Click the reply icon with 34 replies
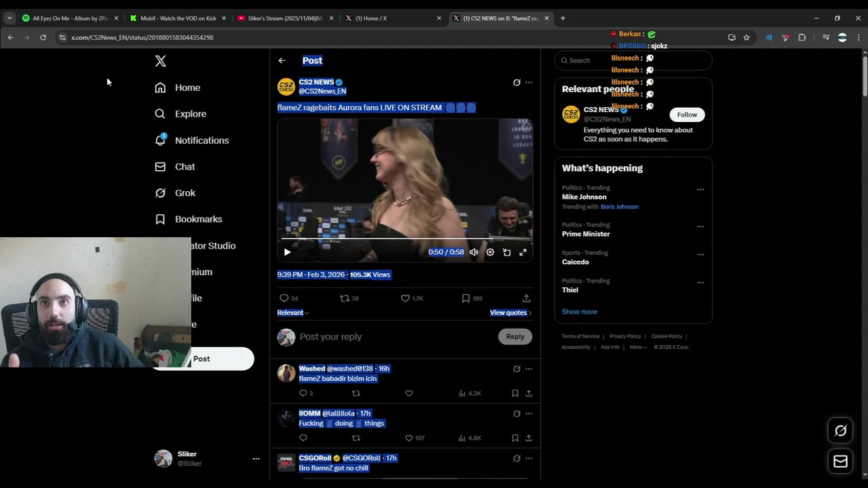This screenshot has width=868, height=488. point(289,298)
